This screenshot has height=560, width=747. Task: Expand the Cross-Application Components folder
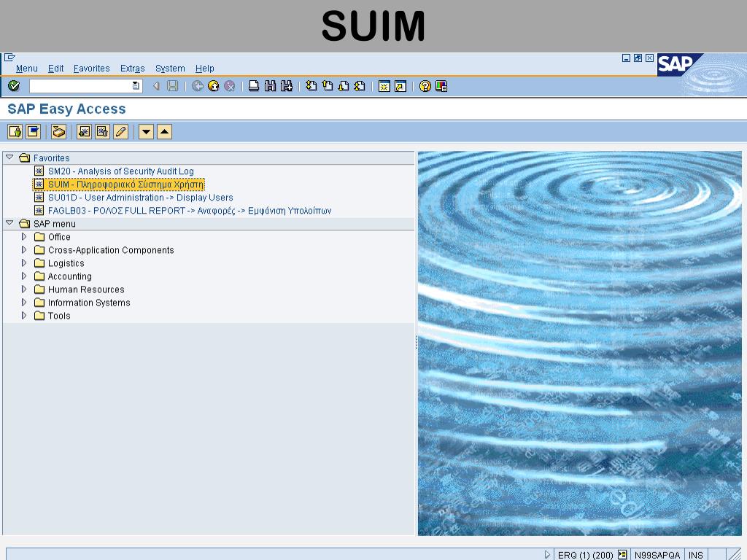24,249
